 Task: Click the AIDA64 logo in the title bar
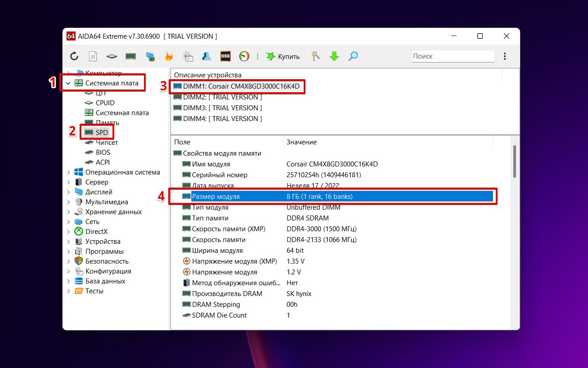point(71,36)
